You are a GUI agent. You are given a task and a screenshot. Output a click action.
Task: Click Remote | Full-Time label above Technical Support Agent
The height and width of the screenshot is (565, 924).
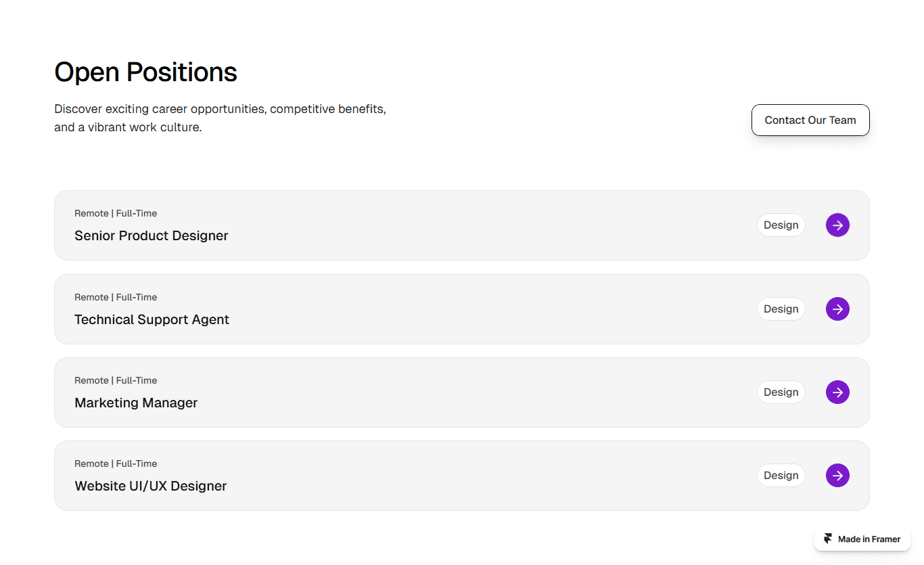[116, 297]
